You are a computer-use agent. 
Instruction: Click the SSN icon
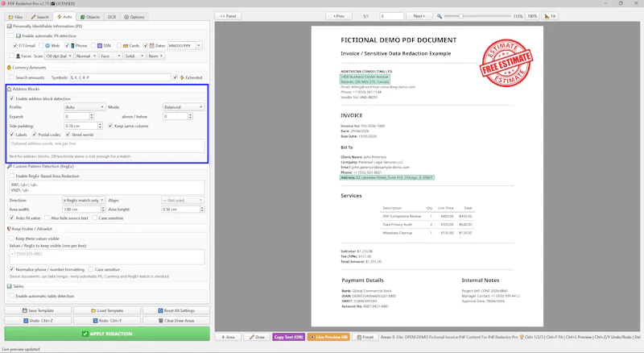click(x=100, y=46)
